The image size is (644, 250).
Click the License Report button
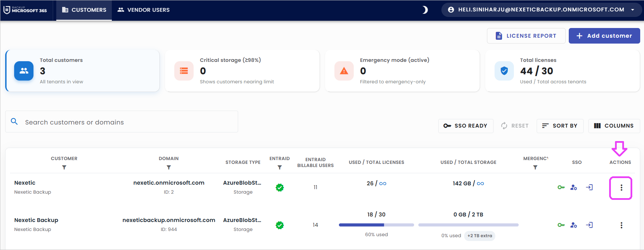[526, 36]
